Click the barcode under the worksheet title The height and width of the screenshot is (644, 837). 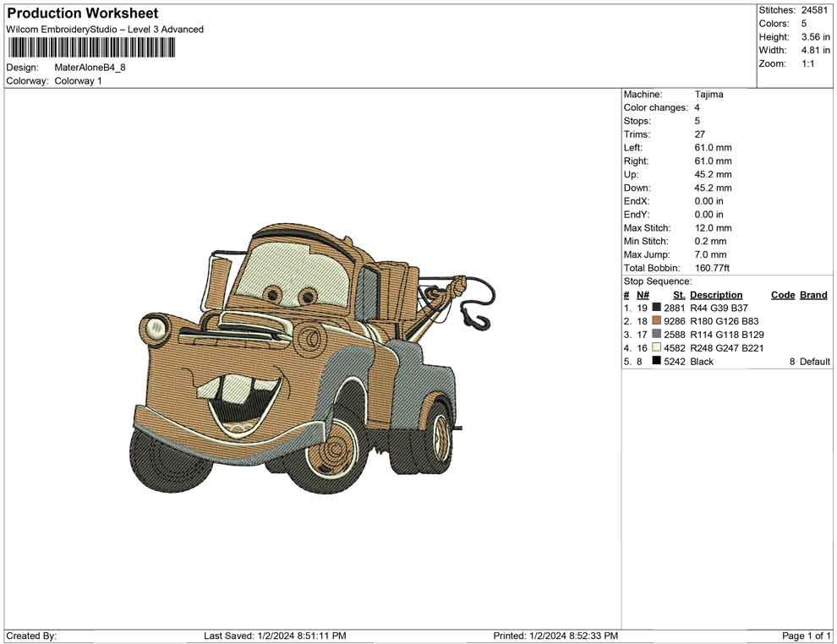90,47
